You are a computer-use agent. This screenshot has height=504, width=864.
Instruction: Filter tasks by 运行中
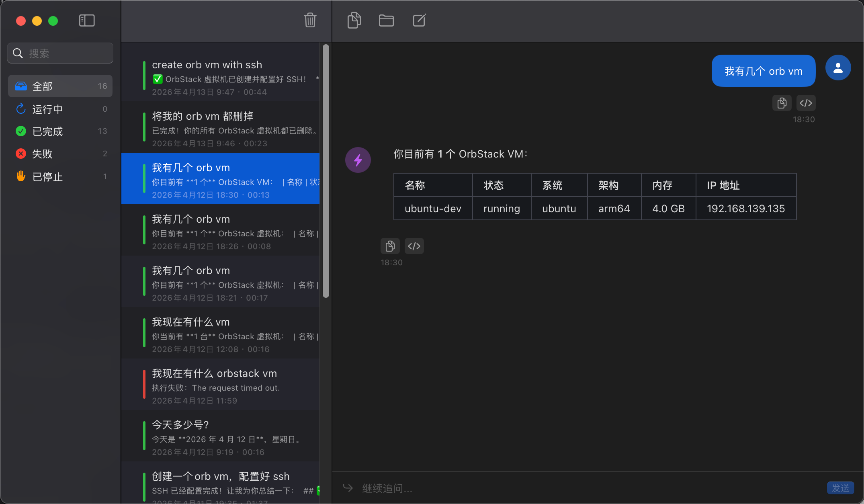click(x=60, y=109)
